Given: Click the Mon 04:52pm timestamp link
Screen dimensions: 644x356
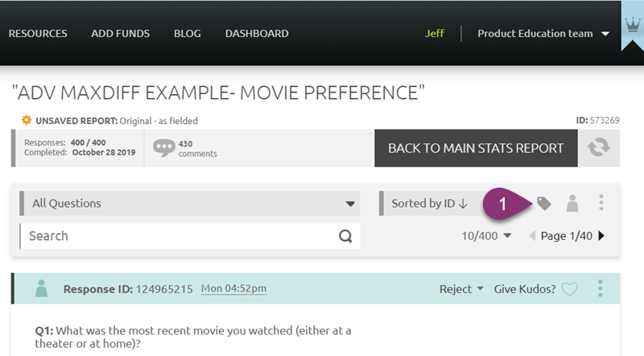Looking at the screenshot, I should 233,289.
